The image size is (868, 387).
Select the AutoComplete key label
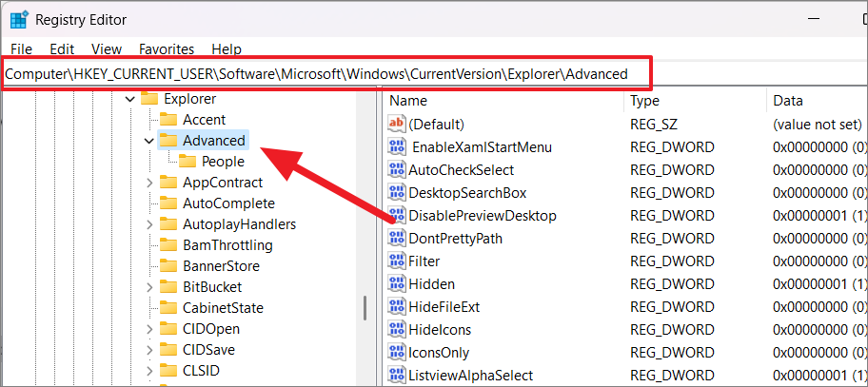tap(228, 203)
